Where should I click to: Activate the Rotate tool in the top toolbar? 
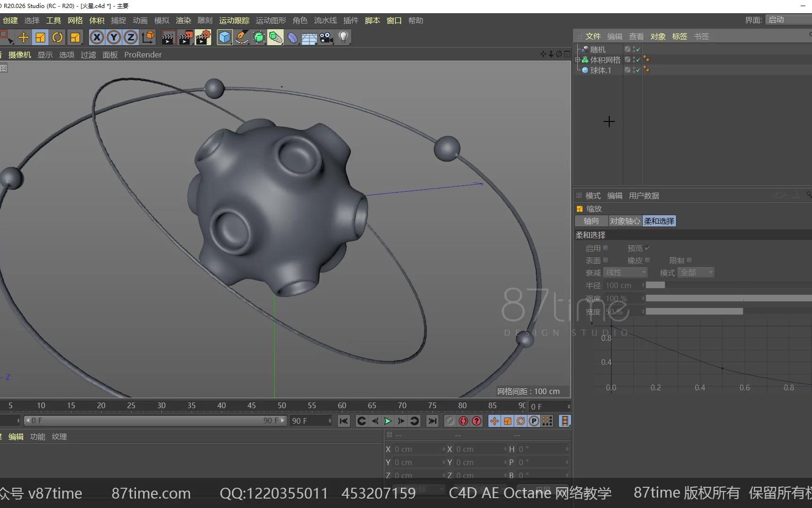coord(57,37)
